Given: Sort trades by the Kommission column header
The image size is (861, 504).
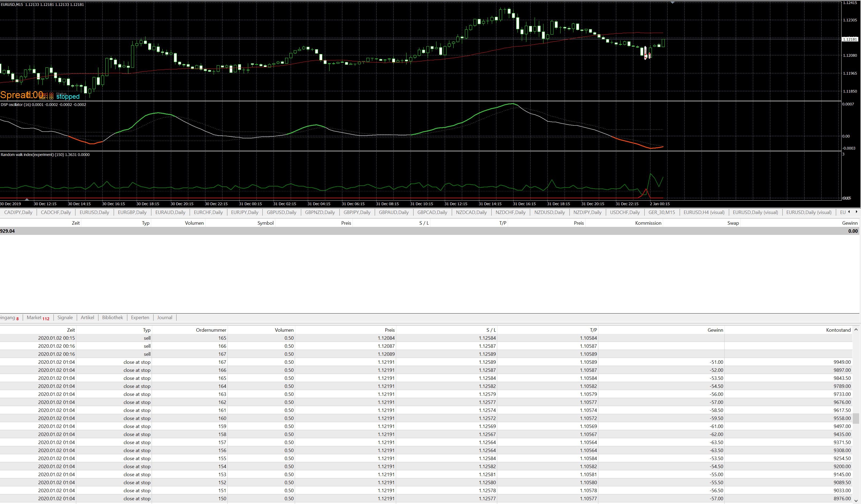Looking at the screenshot, I should 648,223.
